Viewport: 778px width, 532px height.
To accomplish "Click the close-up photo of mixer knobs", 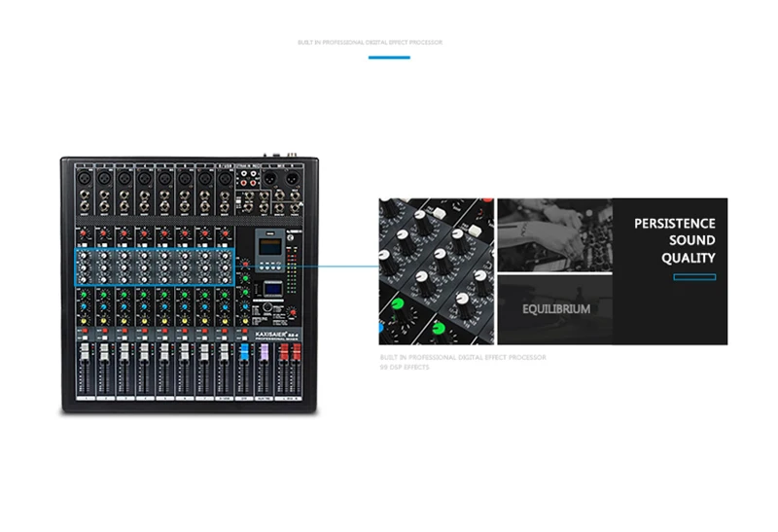I will [436, 271].
